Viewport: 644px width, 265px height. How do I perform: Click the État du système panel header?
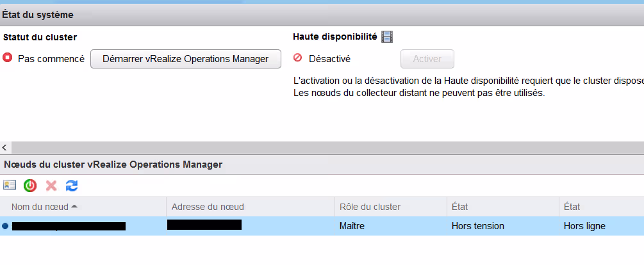tap(38, 14)
